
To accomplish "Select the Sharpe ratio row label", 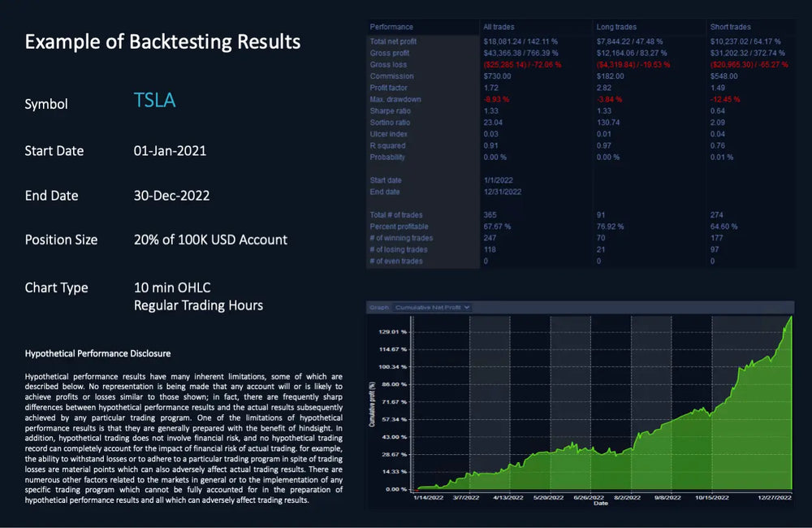I will click(x=391, y=110).
